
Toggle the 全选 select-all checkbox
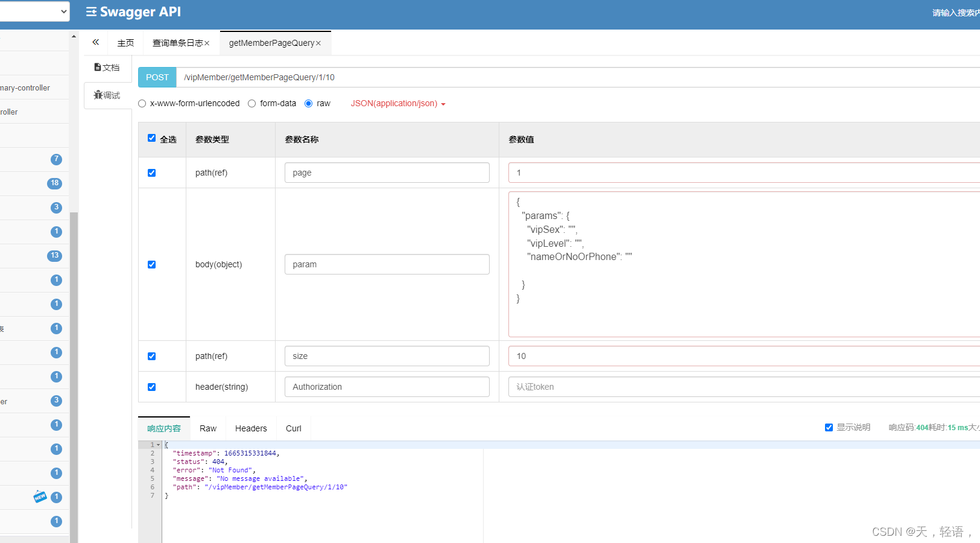click(151, 138)
